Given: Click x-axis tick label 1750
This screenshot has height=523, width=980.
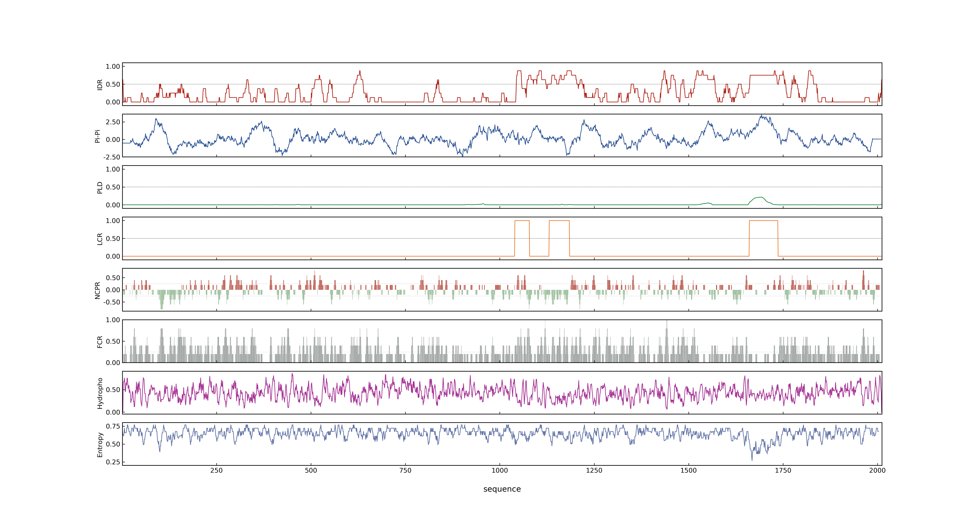Looking at the screenshot, I should pyautogui.click(x=783, y=470).
